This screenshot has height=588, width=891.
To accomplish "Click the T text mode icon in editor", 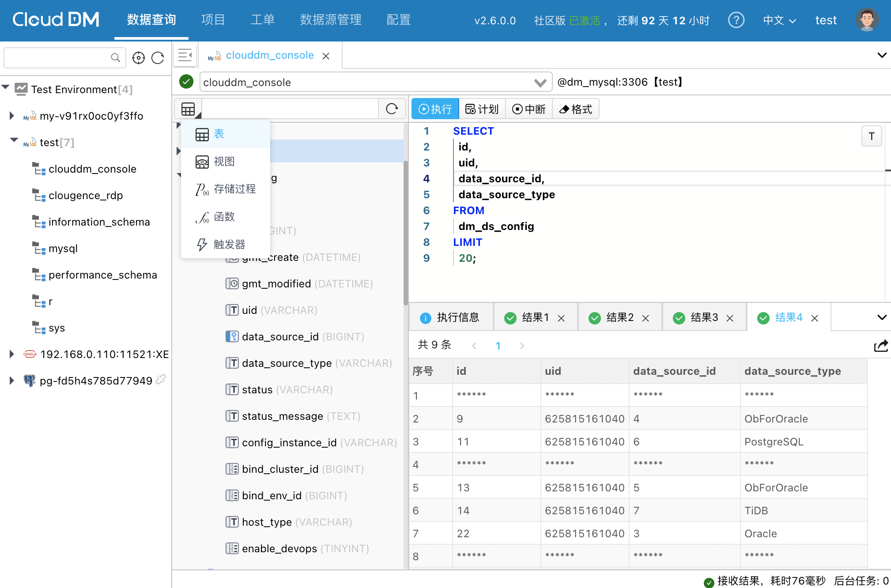I will 871,136.
